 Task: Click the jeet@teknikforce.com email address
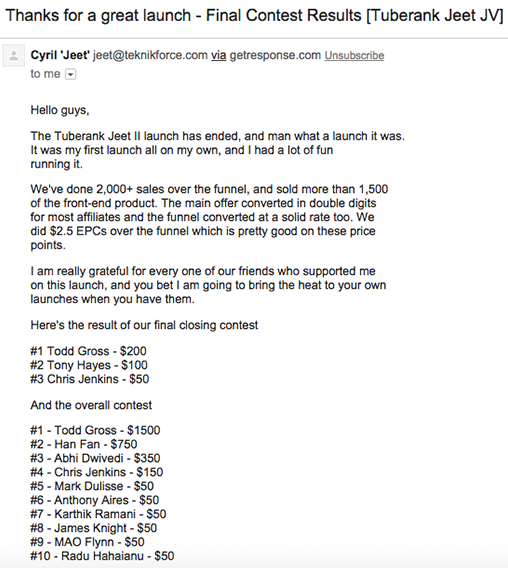[150, 55]
